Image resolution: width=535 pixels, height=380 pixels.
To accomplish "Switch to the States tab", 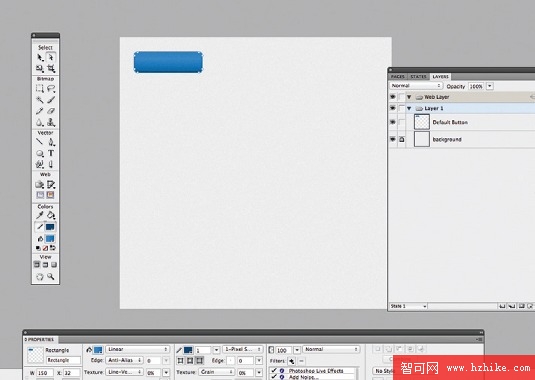I will tap(418, 76).
